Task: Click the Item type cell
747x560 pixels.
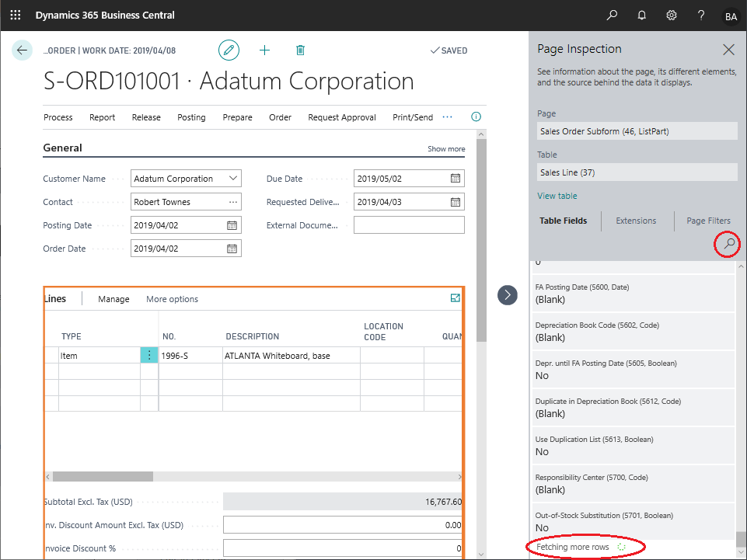Action: pos(99,355)
